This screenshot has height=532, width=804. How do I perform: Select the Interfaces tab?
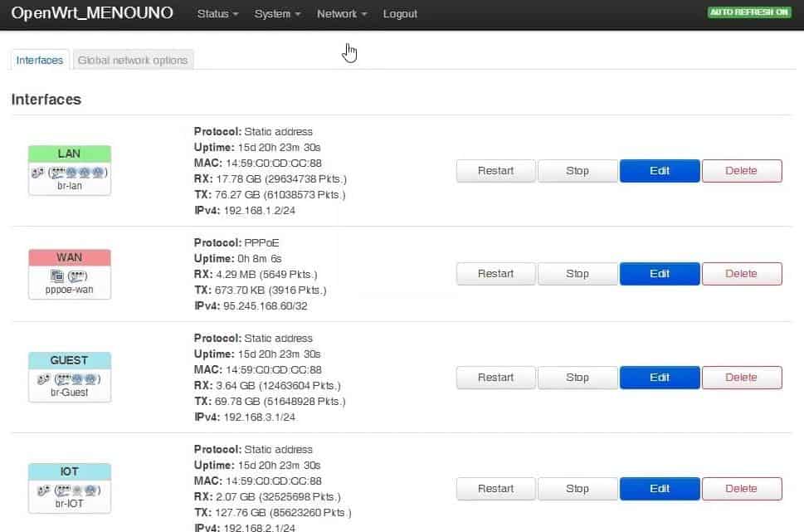(39, 60)
